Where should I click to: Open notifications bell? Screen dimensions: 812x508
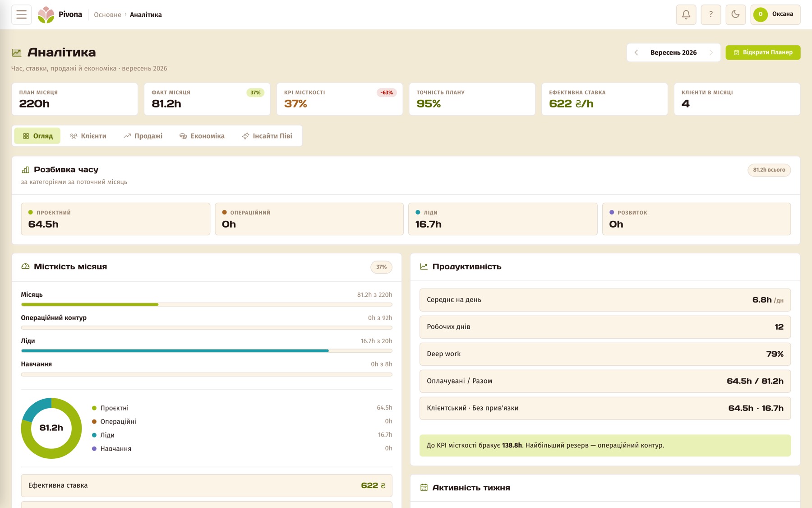[x=686, y=14]
